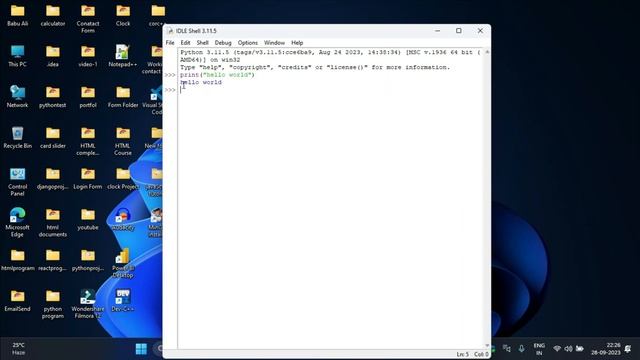
Task: Click the Col: 0 status bar indicator
Action: pos(481,354)
